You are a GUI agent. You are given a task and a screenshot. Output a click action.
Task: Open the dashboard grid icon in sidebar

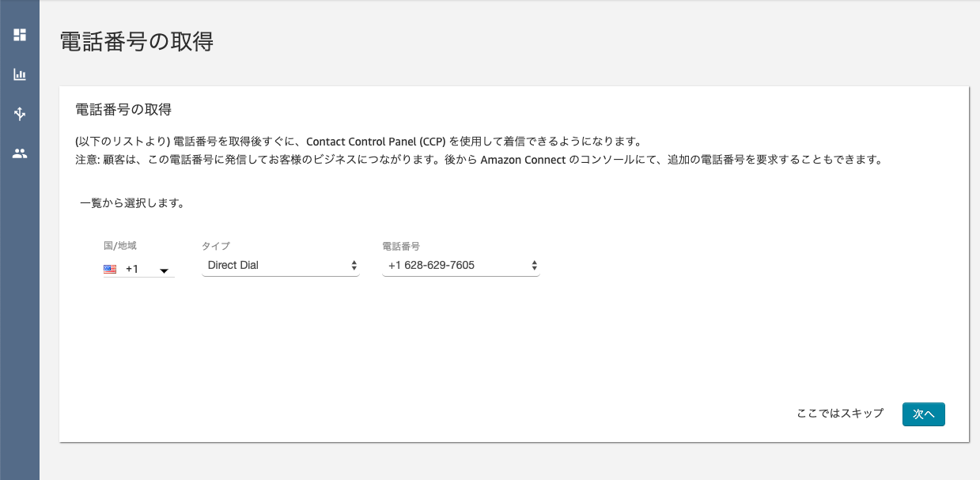[x=20, y=35]
